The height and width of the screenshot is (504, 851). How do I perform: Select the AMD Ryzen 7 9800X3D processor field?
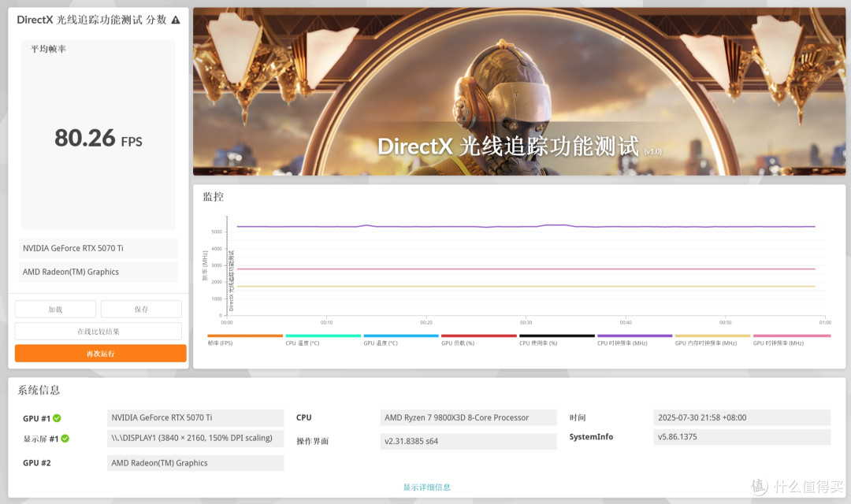(468, 417)
